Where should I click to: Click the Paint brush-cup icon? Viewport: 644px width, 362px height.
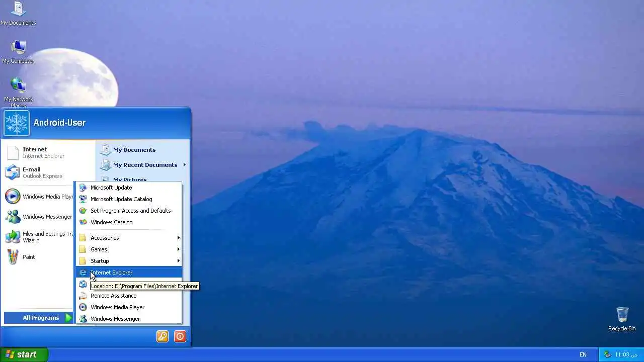click(13, 257)
